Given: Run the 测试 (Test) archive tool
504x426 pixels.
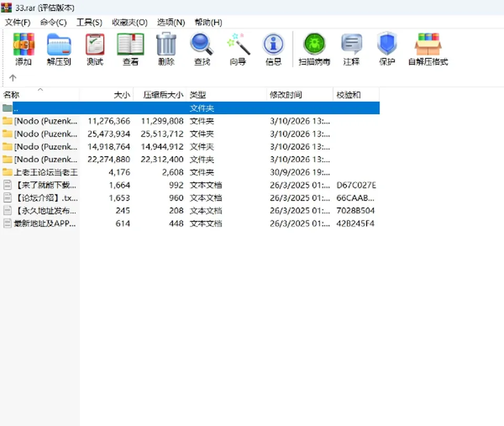Looking at the screenshot, I should pyautogui.click(x=95, y=49).
